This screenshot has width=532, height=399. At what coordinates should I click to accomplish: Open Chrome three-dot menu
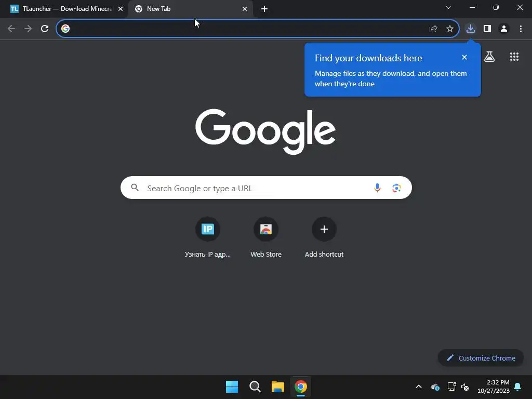(521, 29)
